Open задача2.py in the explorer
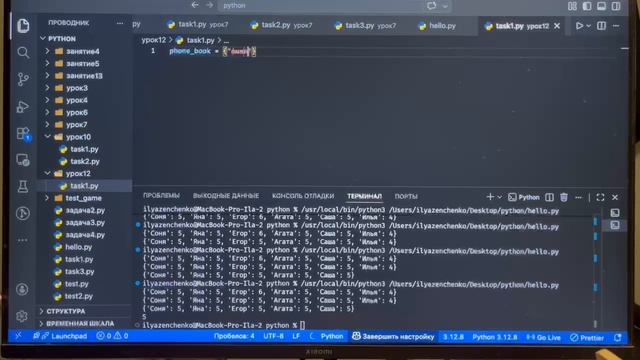This screenshot has height=360, width=640. (x=85, y=211)
